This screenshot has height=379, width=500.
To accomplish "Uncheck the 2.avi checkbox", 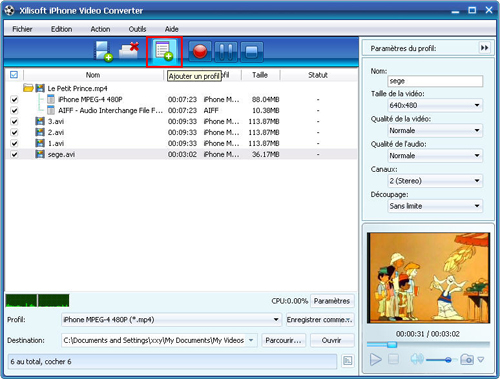I will pos(14,132).
